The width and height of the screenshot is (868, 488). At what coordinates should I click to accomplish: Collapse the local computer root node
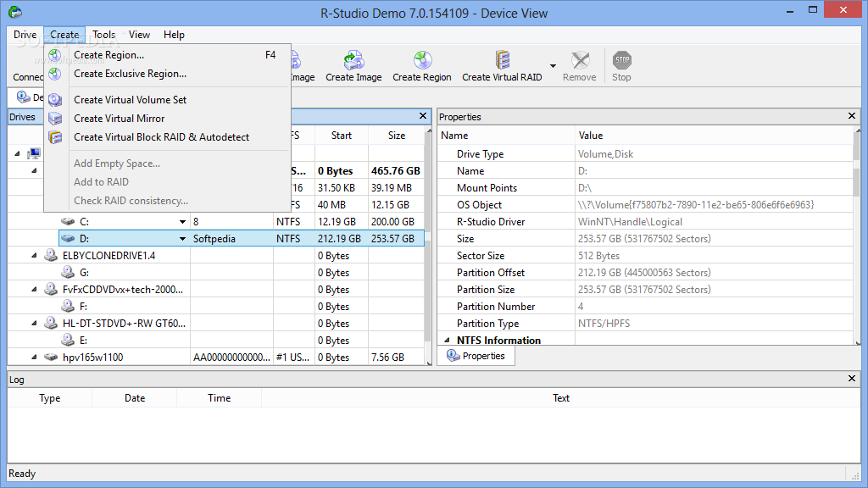tap(17, 154)
